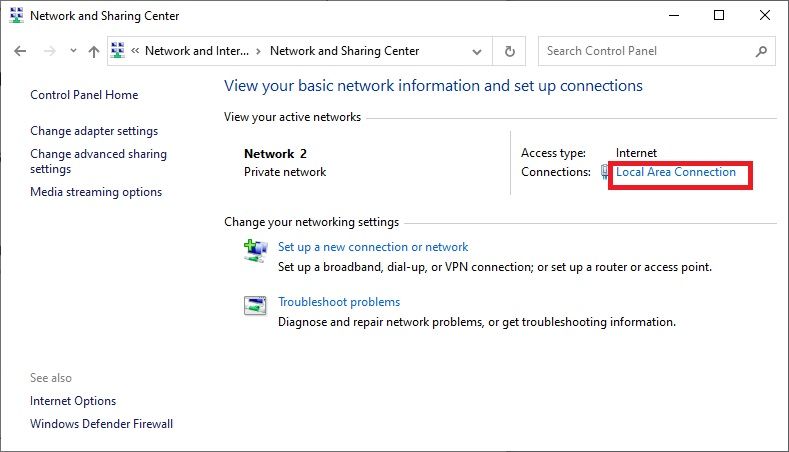Go back with the Back arrow
This screenshot has width=789, height=452.
tap(20, 51)
